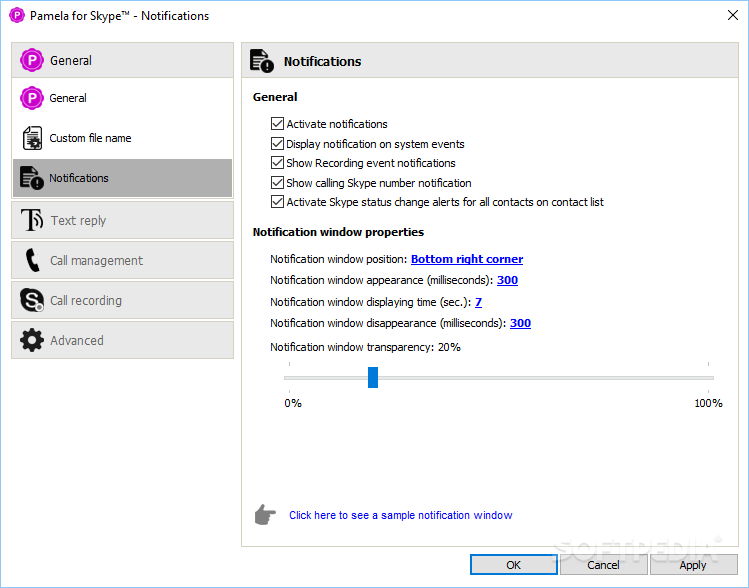Click the 0% label under the slider

click(x=293, y=403)
